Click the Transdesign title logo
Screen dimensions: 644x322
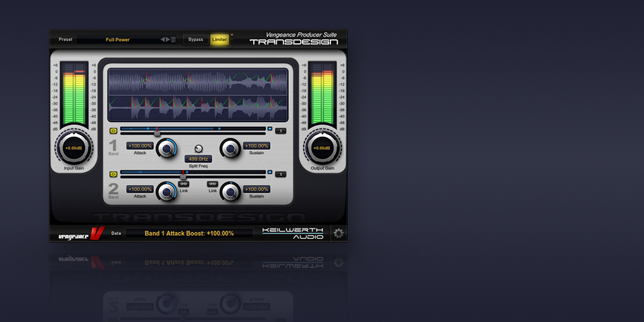click(294, 42)
